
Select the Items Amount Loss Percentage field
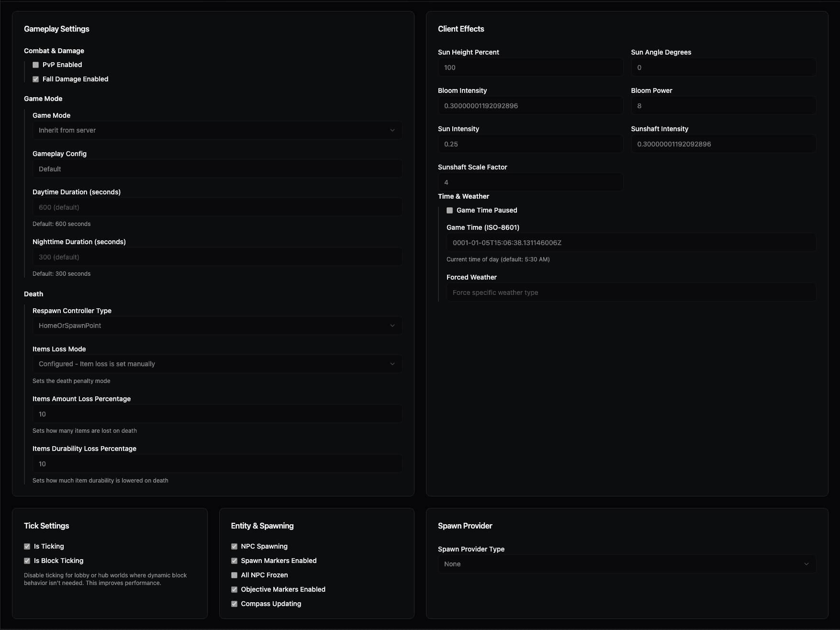217,414
